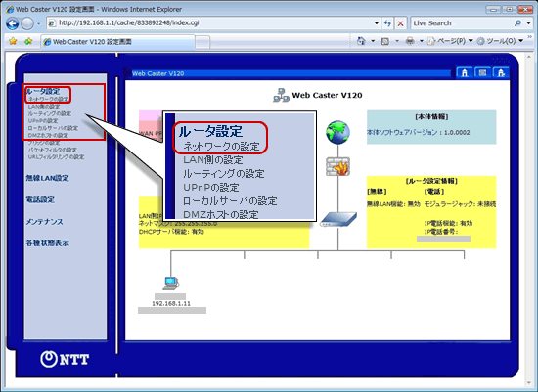
Task: Click the router device icon in diagram
Action: 338,219
